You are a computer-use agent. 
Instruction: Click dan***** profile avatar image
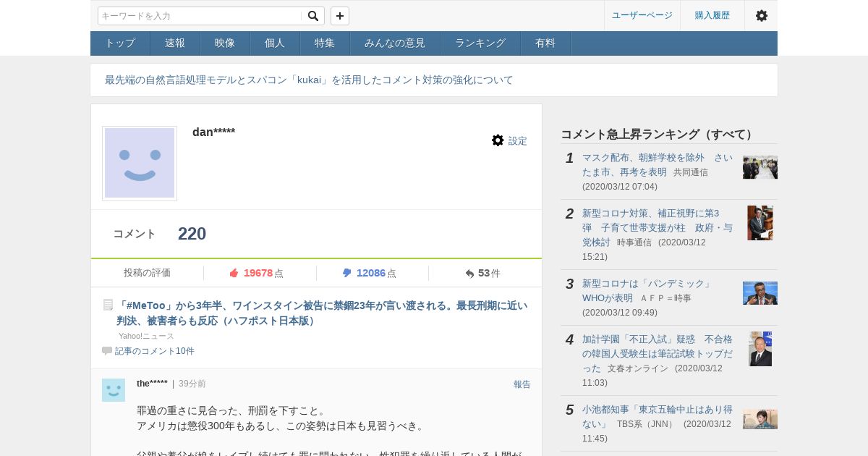pyautogui.click(x=140, y=164)
